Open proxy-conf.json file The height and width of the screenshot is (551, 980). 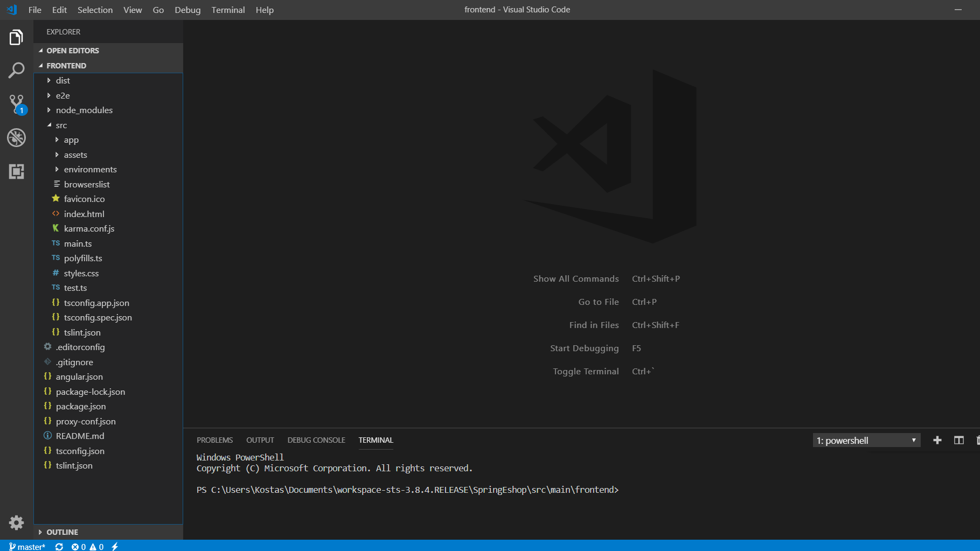pyautogui.click(x=108, y=421)
